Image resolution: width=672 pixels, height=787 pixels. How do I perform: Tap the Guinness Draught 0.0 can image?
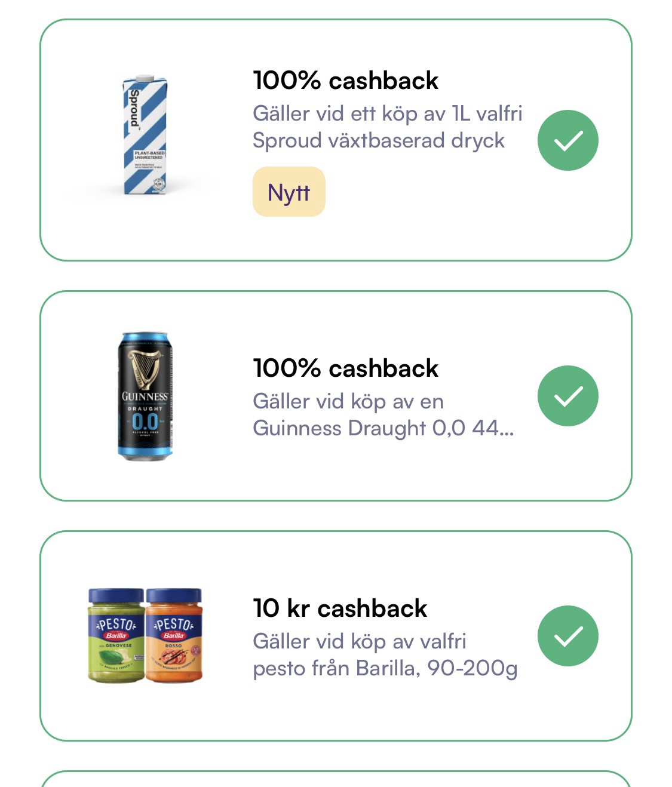[145, 396]
